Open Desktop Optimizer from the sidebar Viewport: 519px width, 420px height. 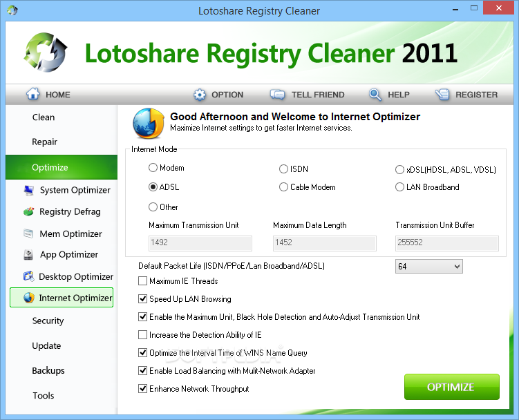click(x=76, y=276)
